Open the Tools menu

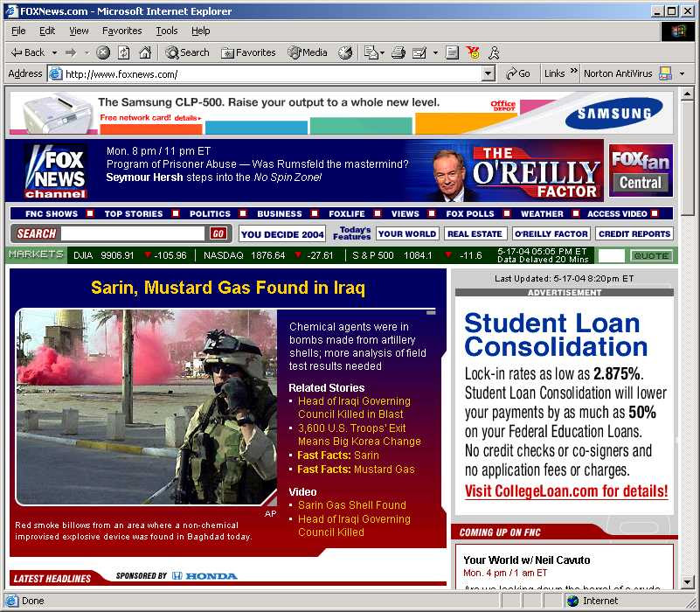tap(167, 31)
